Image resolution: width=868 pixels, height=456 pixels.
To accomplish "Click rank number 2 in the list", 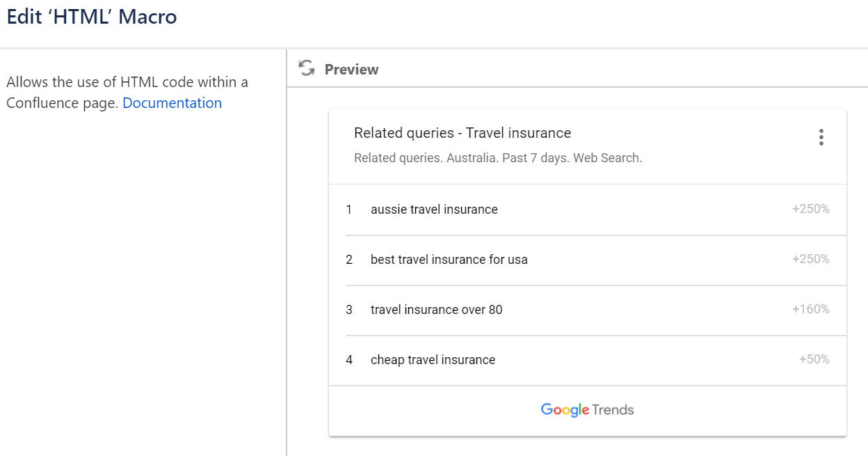I will click(x=349, y=260).
